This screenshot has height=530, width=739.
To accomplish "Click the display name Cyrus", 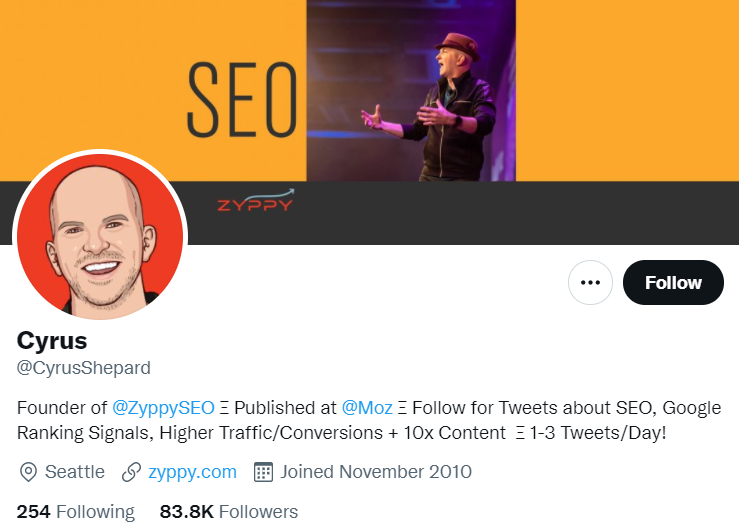I will [x=52, y=340].
